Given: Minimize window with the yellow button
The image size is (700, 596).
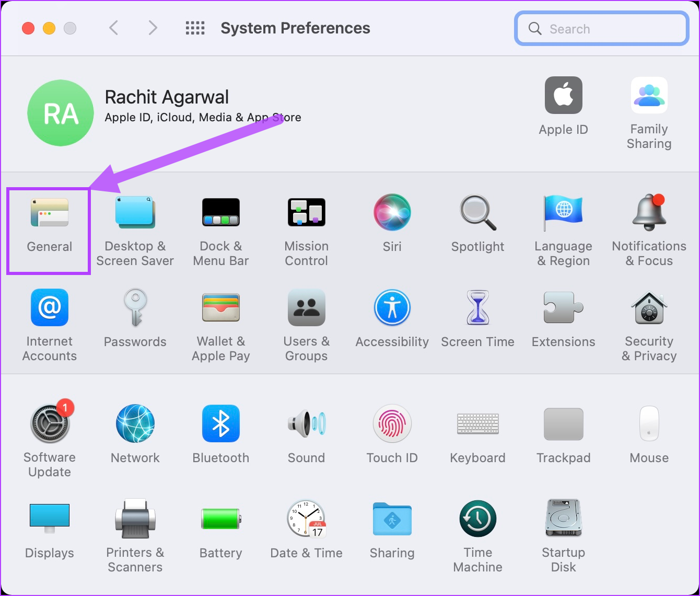Looking at the screenshot, I should 49,28.
